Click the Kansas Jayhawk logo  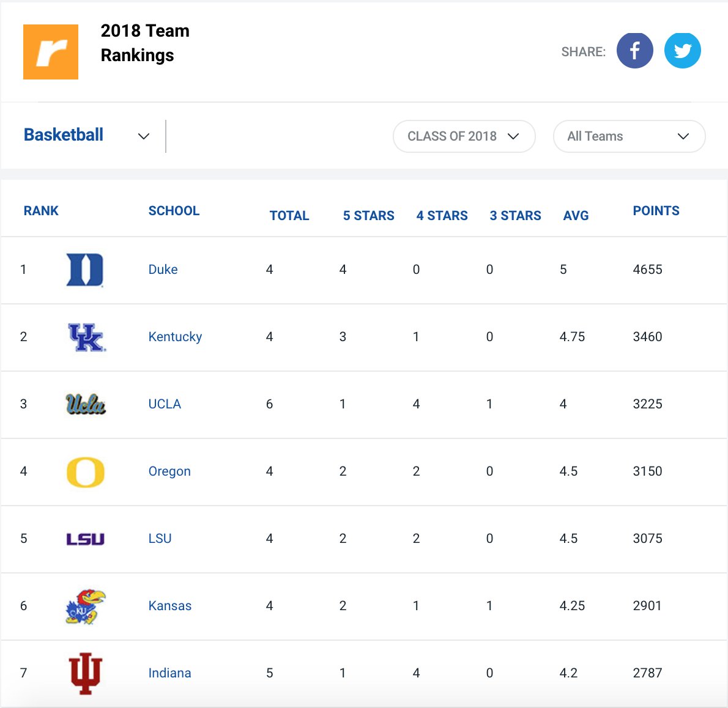tap(86, 606)
